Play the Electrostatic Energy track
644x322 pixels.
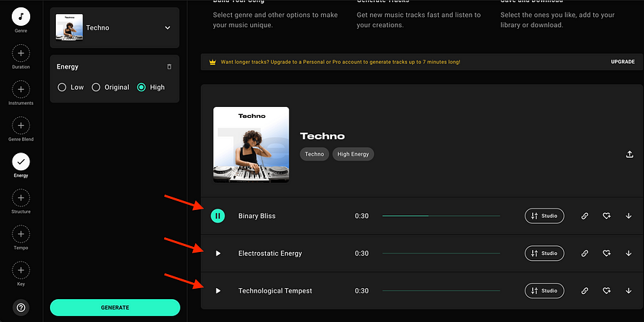tap(218, 253)
